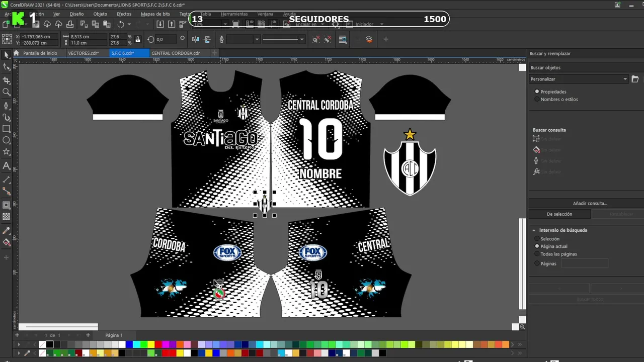Open the line style dropdown
The image size is (644, 362).
coord(301,39)
